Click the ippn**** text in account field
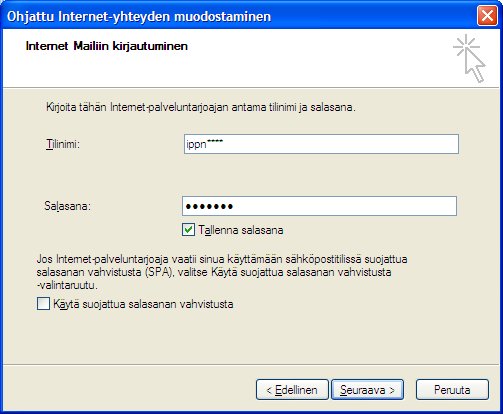503x414 pixels. 205,144
